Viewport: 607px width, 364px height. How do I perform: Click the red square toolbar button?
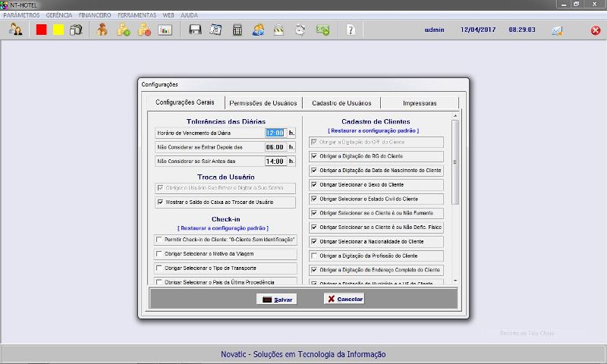(41, 30)
